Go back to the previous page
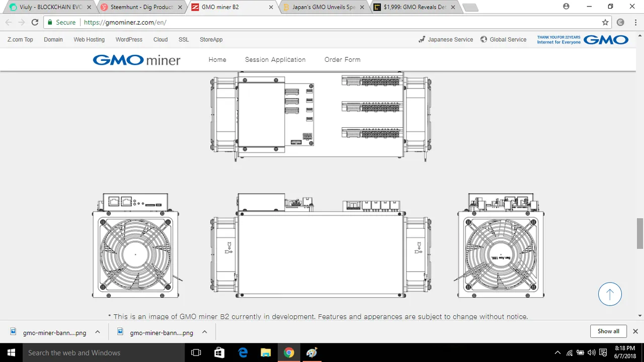 coord(9,23)
